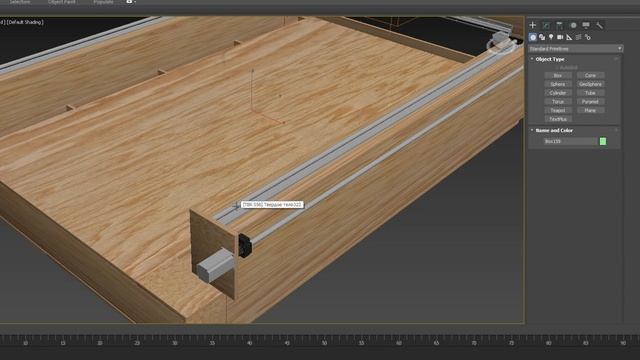Open the Utilities panel wrench tab
The width and height of the screenshot is (640, 360).
point(599,25)
